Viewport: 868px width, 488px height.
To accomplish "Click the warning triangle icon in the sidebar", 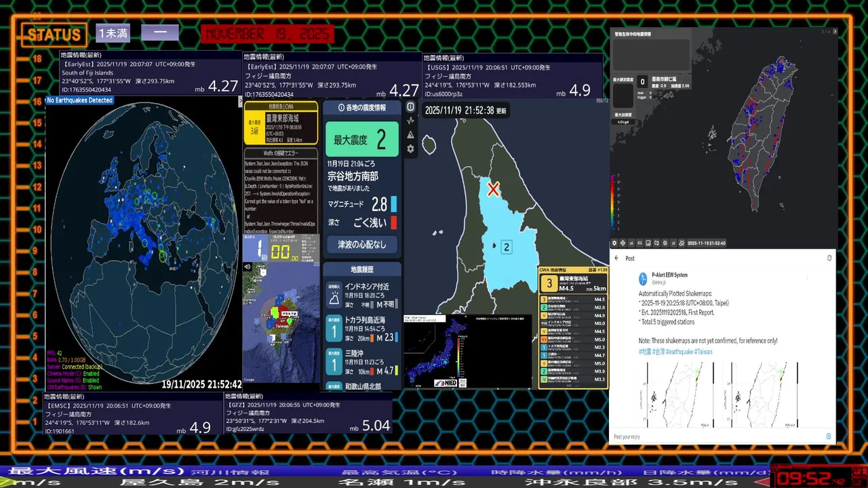I will point(410,135).
